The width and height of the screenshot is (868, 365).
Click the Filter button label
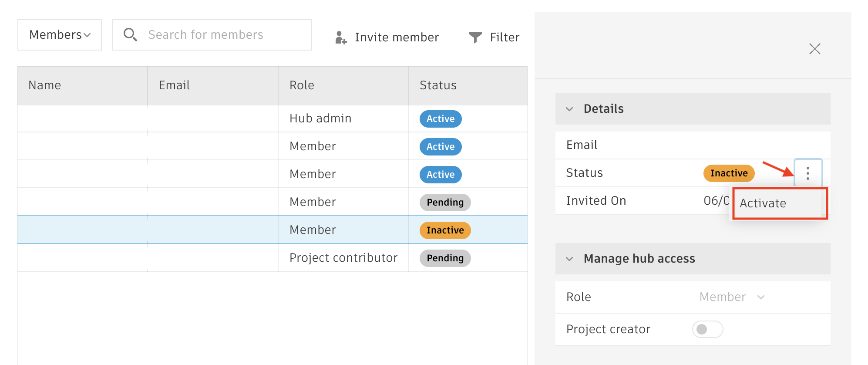(505, 37)
